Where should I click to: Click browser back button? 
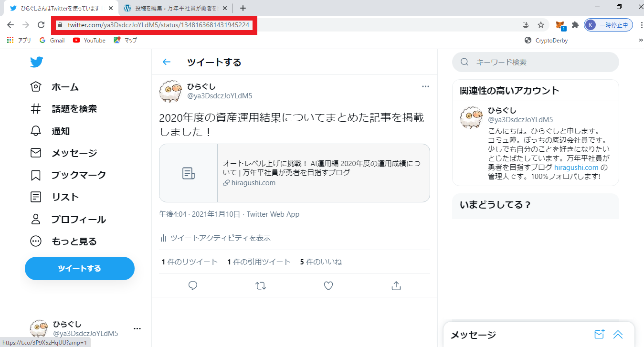pyautogui.click(x=11, y=25)
